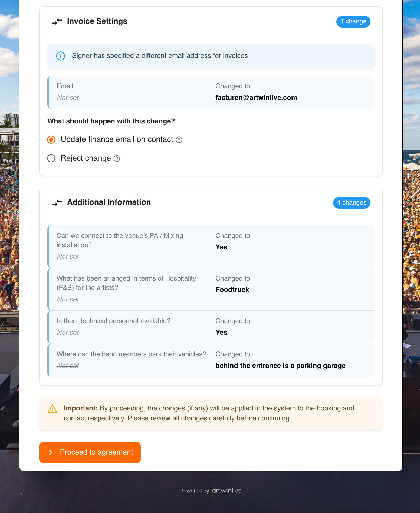Click the chevron on Proceed to agreement
This screenshot has height=513, width=420.
tap(51, 452)
